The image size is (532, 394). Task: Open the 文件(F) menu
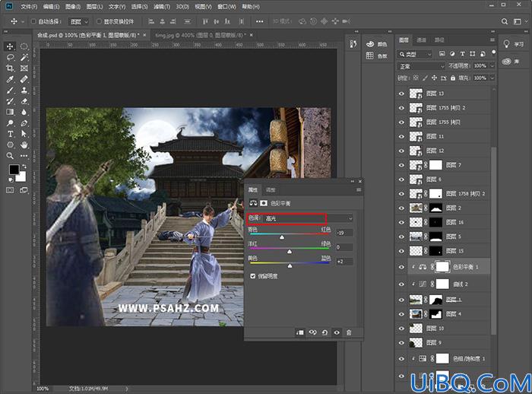coord(29,6)
